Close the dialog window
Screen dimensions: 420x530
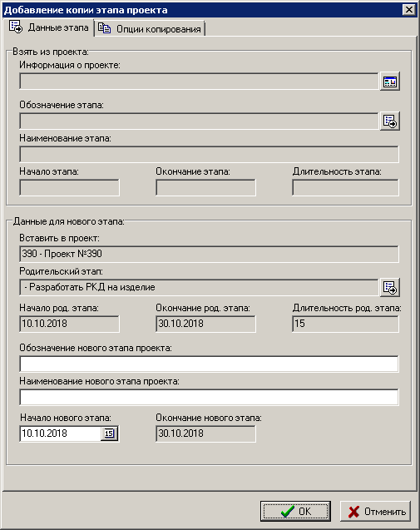click(409, 9)
